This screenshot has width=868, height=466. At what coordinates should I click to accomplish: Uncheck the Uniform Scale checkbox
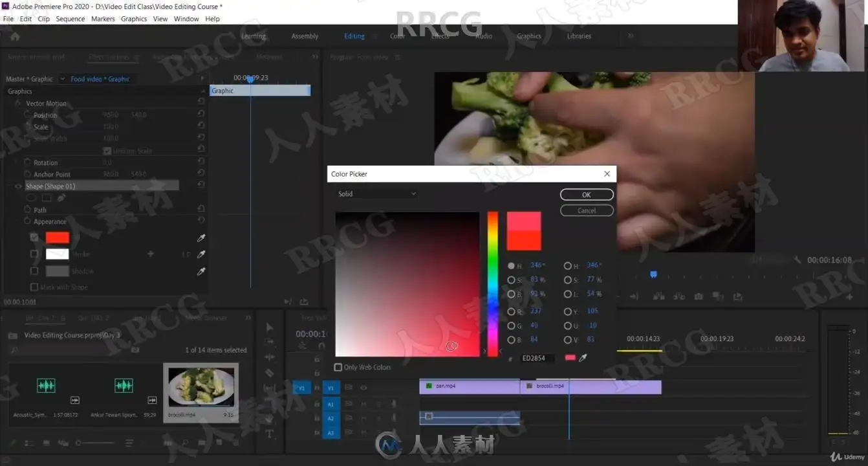(107, 151)
